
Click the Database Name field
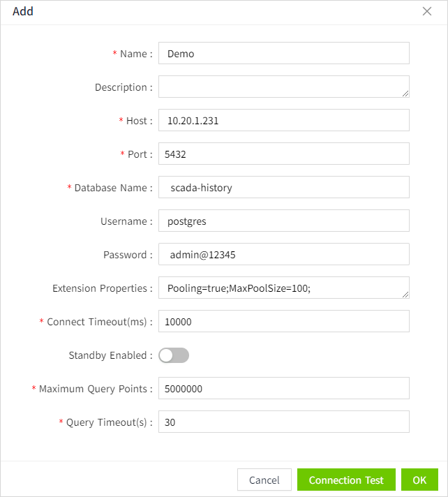tap(283, 188)
